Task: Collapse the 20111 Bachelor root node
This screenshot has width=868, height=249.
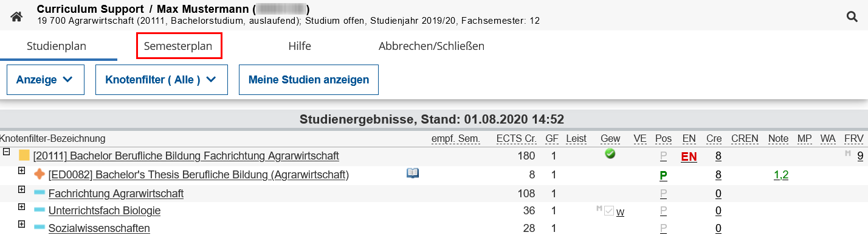Action: (x=7, y=152)
